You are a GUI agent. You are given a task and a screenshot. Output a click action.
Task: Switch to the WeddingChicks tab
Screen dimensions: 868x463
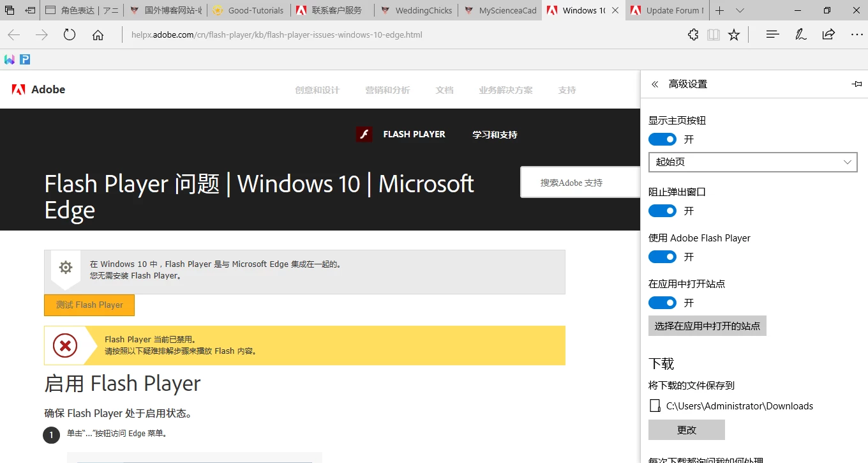click(x=416, y=10)
